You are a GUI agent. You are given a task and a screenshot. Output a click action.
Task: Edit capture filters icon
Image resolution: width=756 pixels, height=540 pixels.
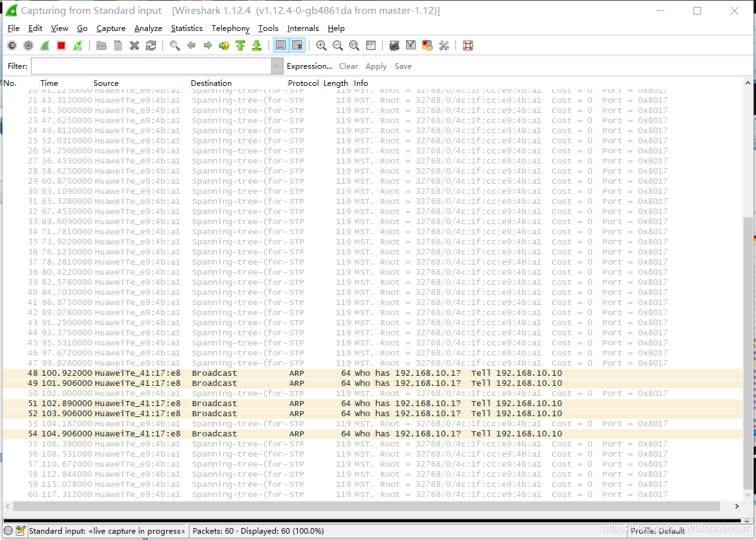click(x=394, y=45)
